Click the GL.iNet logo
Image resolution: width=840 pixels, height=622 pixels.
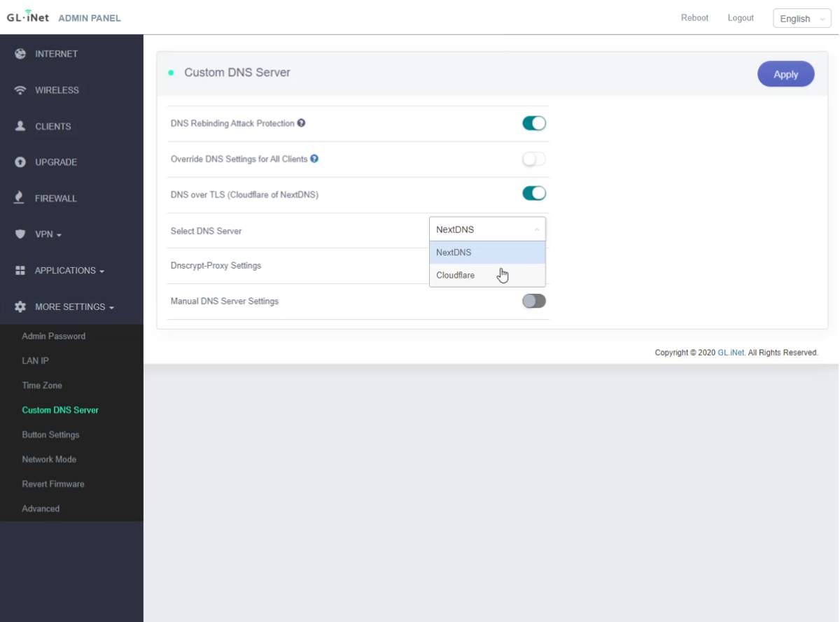(28, 17)
